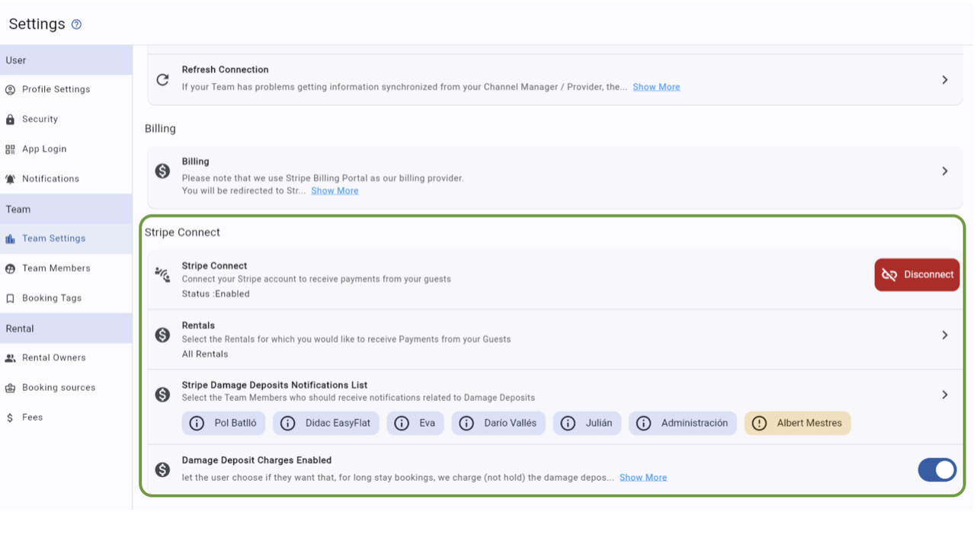The image size is (980, 535).
Task: Click the info icon on Pol Batlló chip
Action: click(x=197, y=423)
